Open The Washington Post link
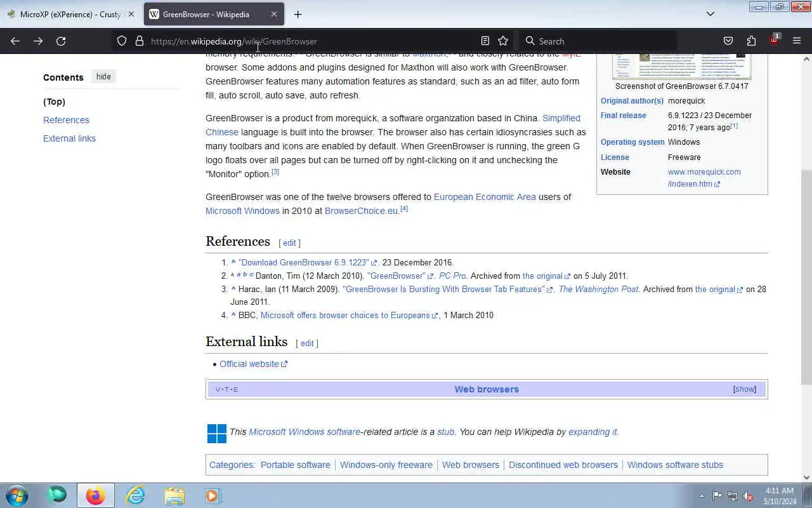Screen dimensions: 812x508 pos(598,289)
